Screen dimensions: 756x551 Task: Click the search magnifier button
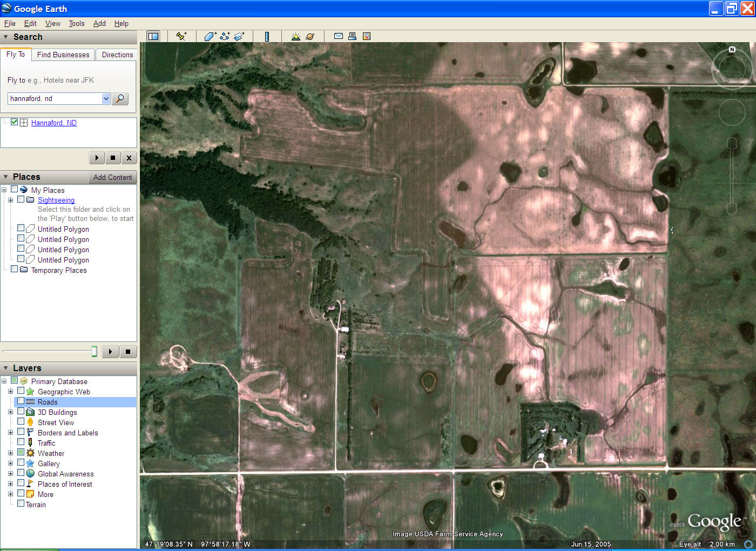pos(120,98)
